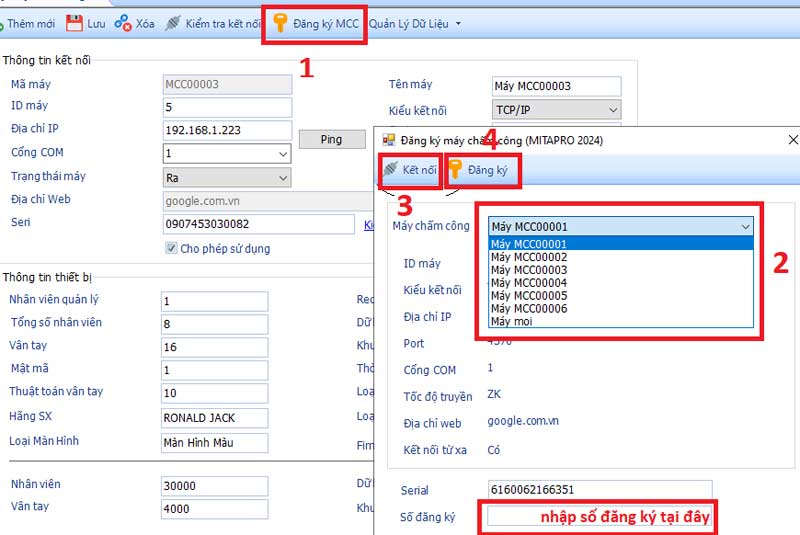Open the Quản Lý Dữ Liệu menu
This screenshot has width=800, height=535.
[x=415, y=22]
